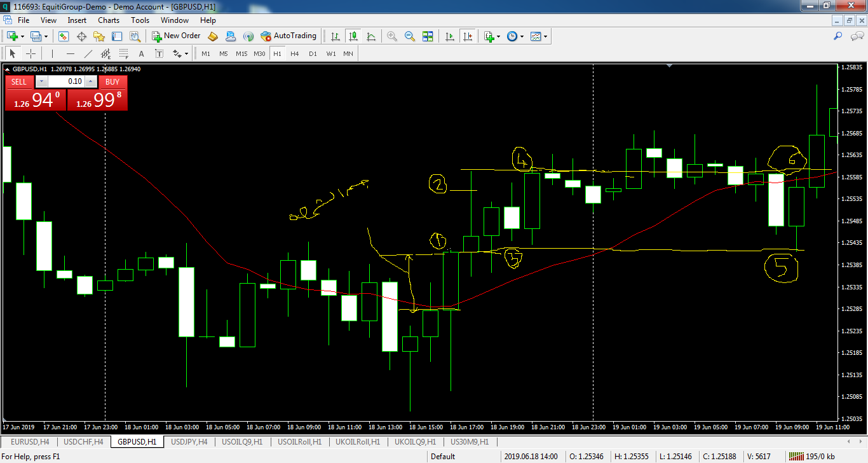Click the Zoom Out magnifier icon
The width and height of the screenshot is (868, 463).
coord(410,36)
